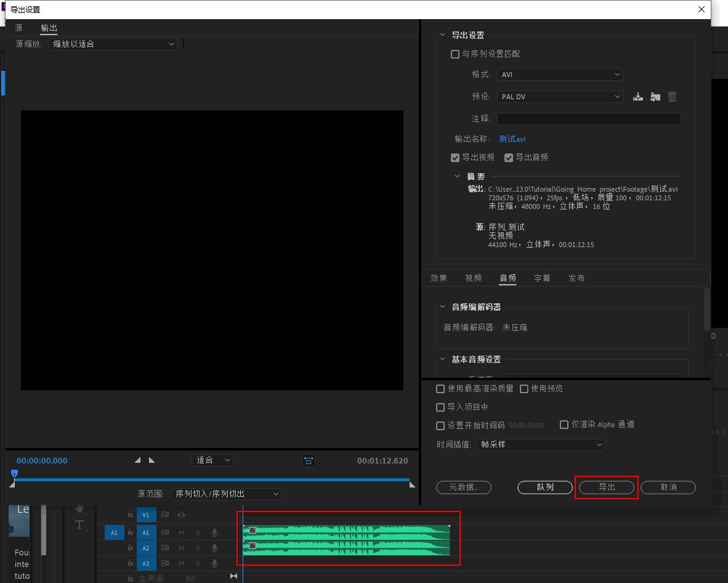Collapse the Summary section chevron
This screenshot has height=583, width=728.
[458, 176]
